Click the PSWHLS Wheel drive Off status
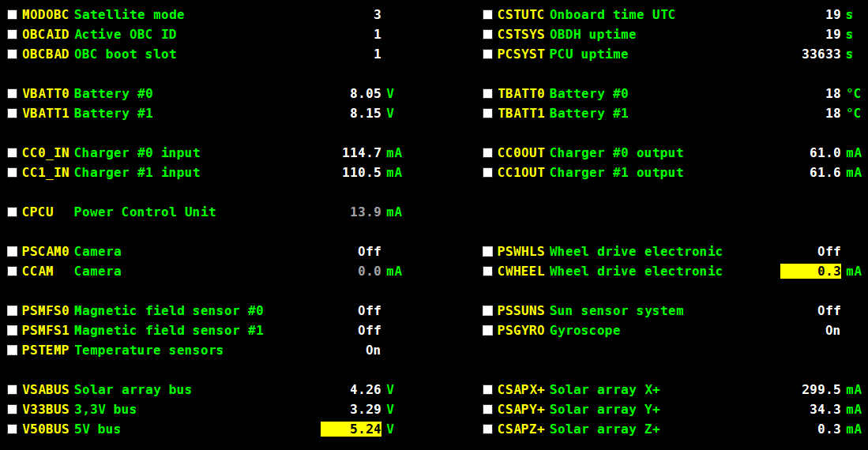Viewport: 868px width, 450px height. pos(829,251)
